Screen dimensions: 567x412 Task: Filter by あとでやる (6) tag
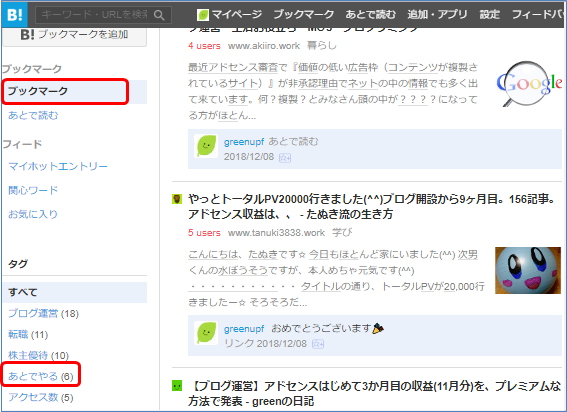pyautogui.click(x=41, y=377)
